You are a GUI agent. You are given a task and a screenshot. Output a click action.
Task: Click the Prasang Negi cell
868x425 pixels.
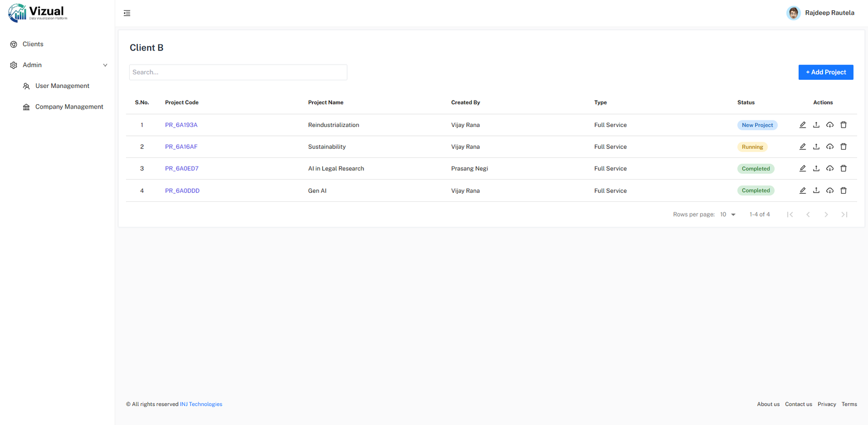point(470,168)
